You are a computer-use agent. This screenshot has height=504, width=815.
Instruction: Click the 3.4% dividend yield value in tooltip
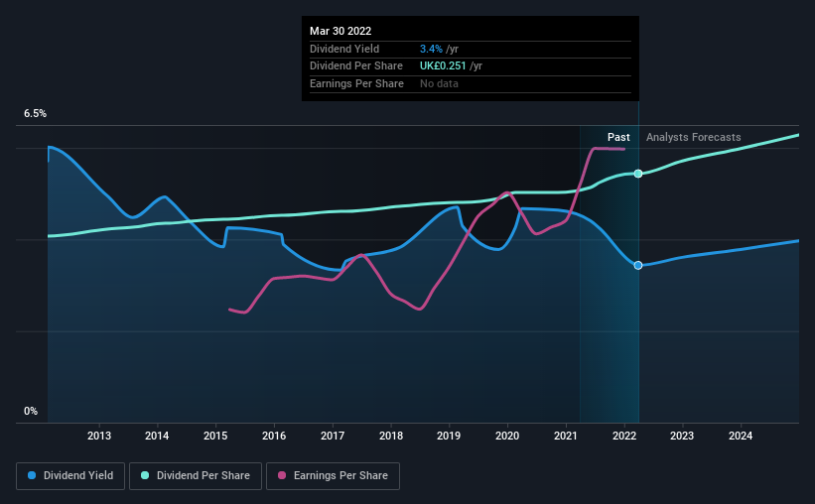pos(431,49)
